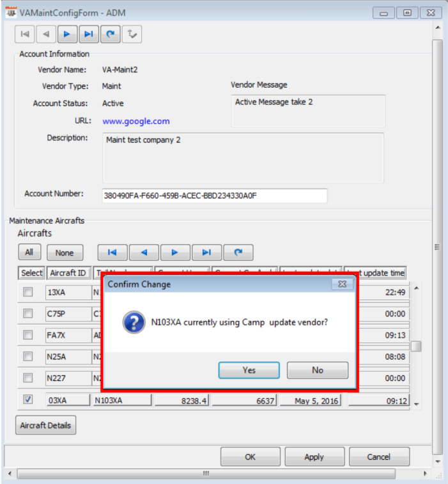Close the Confirm Change dialog with X
Viewport: 448px width, 484px height.
(342, 284)
